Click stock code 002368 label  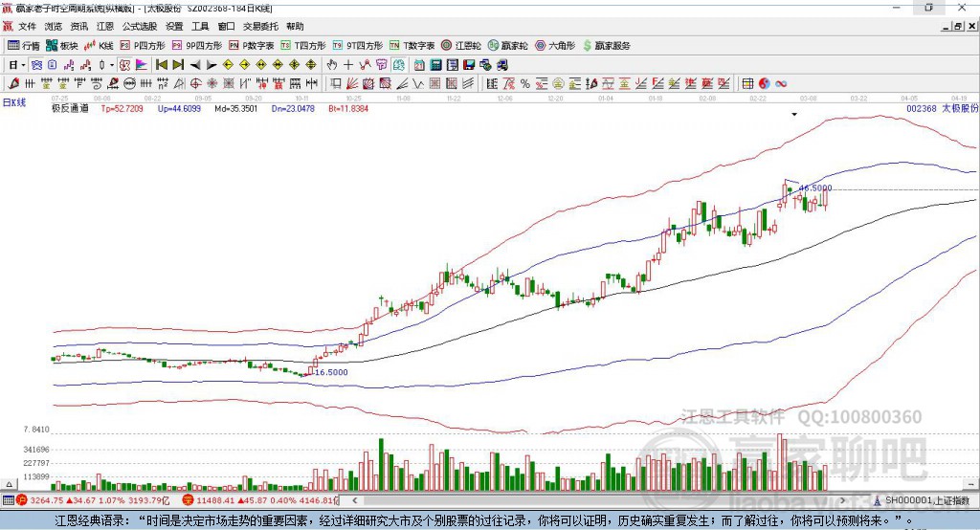pos(922,108)
